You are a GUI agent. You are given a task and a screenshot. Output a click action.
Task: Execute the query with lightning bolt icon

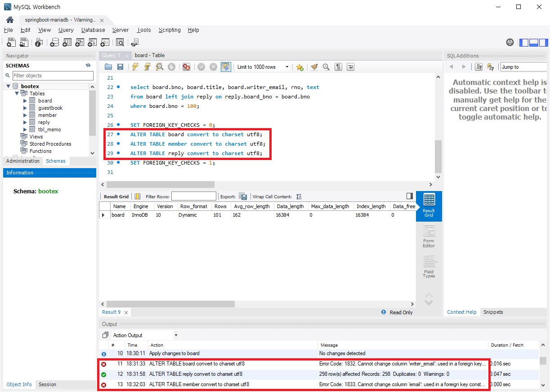click(135, 67)
